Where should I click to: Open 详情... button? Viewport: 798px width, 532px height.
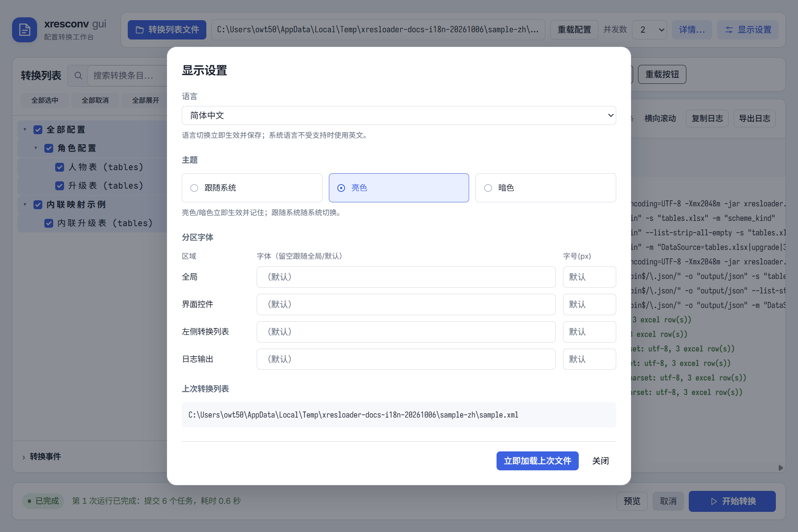coord(692,30)
